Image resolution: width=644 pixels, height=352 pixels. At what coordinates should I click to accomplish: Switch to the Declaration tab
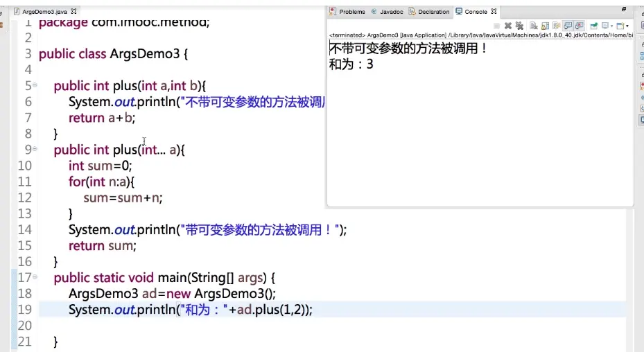pos(434,12)
